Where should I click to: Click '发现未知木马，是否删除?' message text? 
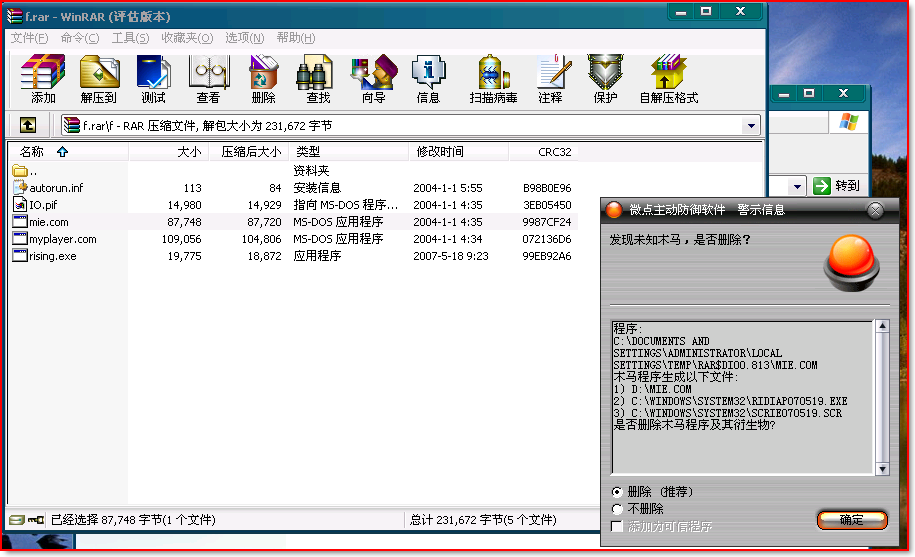(680, 240)
